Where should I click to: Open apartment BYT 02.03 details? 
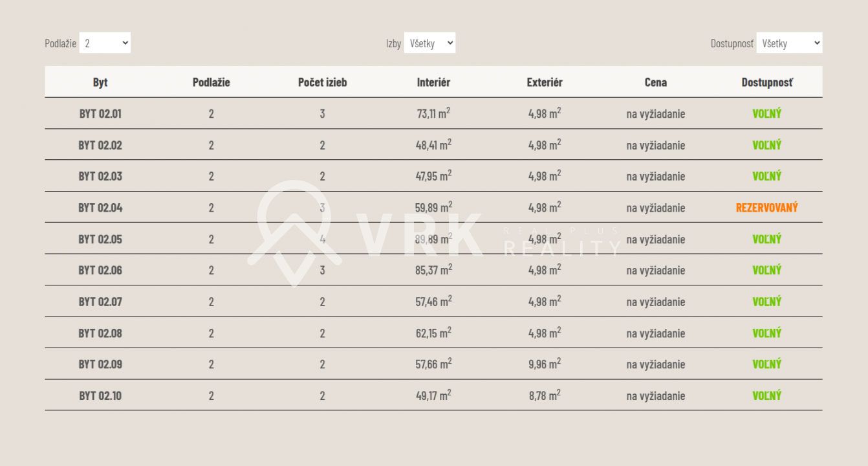(x=100, y=176)
